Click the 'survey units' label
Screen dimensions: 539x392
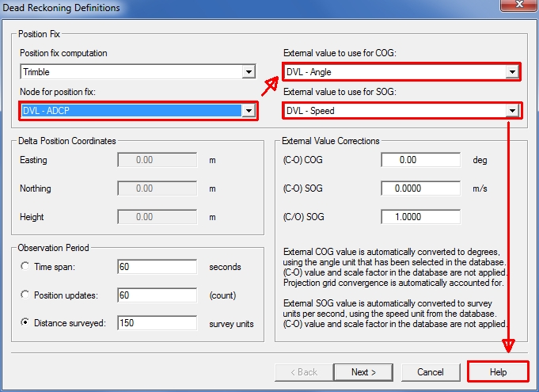tap(231, 324)
